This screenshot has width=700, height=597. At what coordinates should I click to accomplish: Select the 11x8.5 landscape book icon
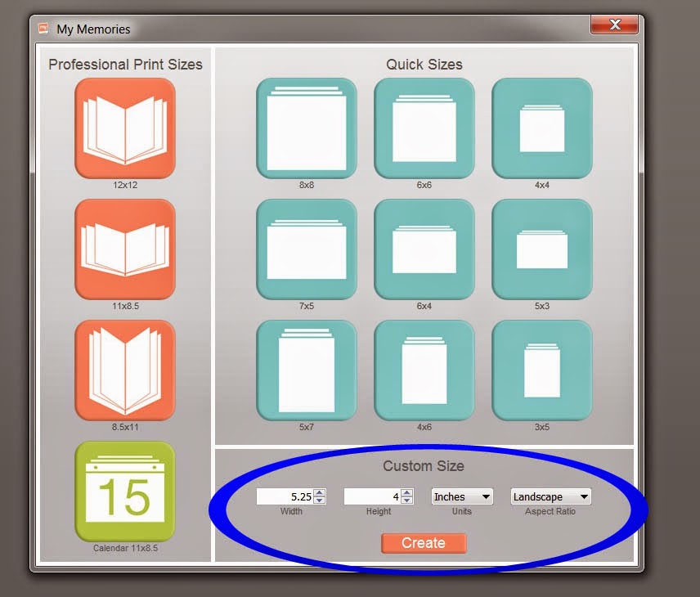(x=125, y=249)
